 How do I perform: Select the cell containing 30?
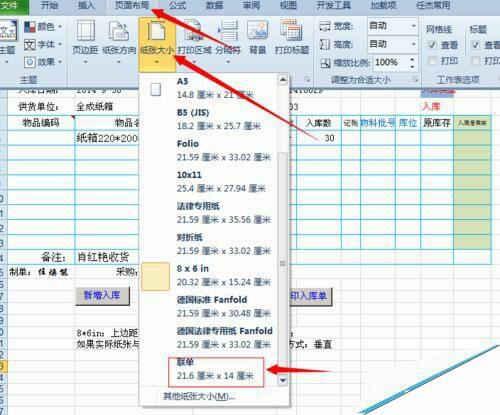point(318,138)
